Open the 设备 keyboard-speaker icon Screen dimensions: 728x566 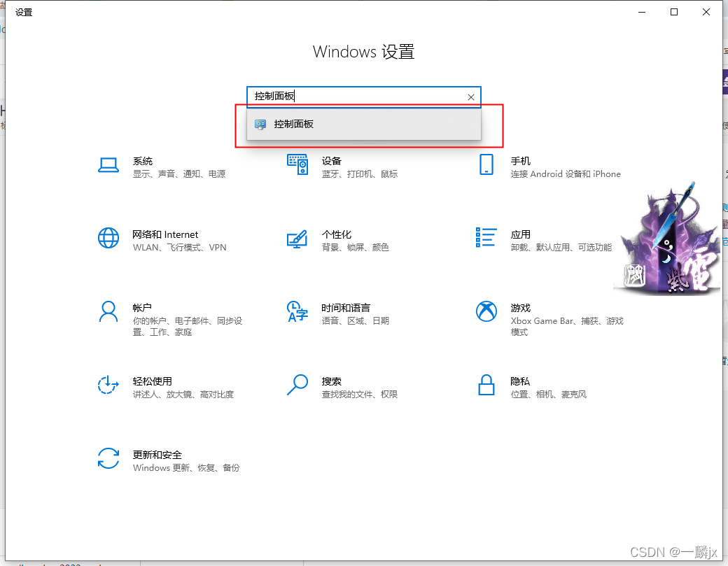pos(297,164)
